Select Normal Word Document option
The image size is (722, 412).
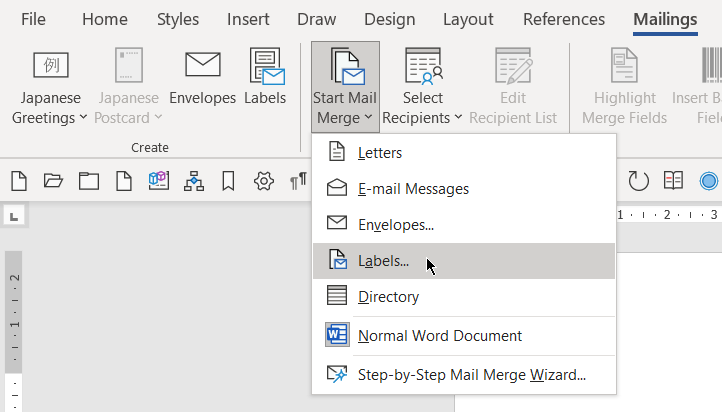pos(464,336)
